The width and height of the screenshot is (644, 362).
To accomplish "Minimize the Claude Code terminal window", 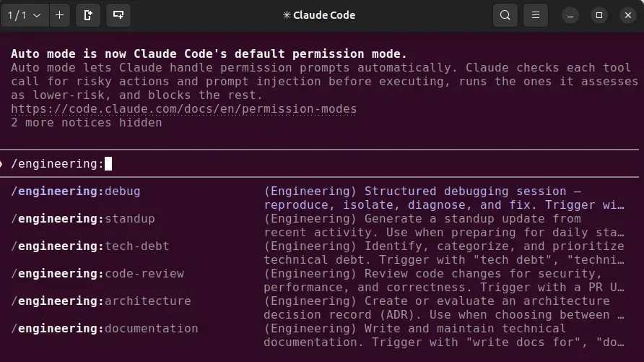I will click(x=570, y=16).
